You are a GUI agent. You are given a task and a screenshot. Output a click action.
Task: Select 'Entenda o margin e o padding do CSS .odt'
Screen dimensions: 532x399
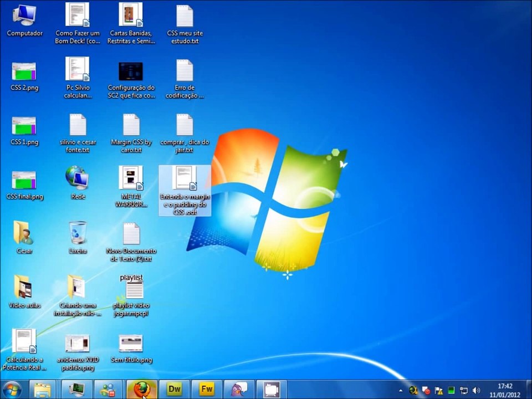(x=185, y=190)
